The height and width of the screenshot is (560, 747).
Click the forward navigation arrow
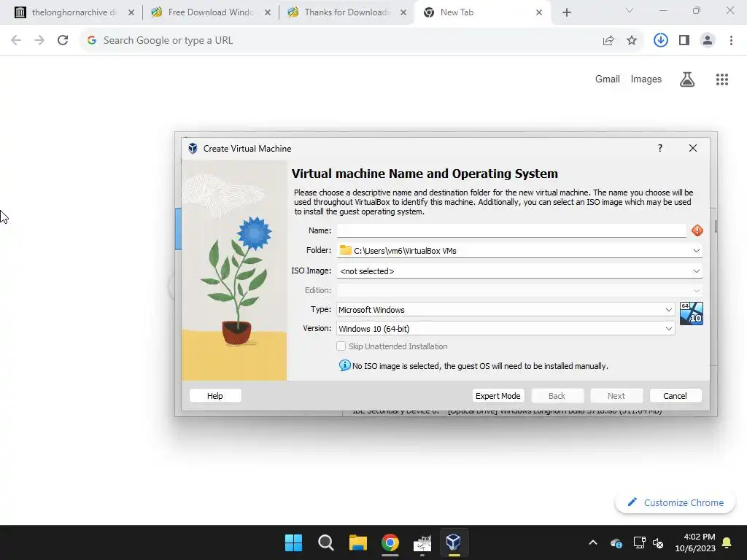[x=39, y=40]
